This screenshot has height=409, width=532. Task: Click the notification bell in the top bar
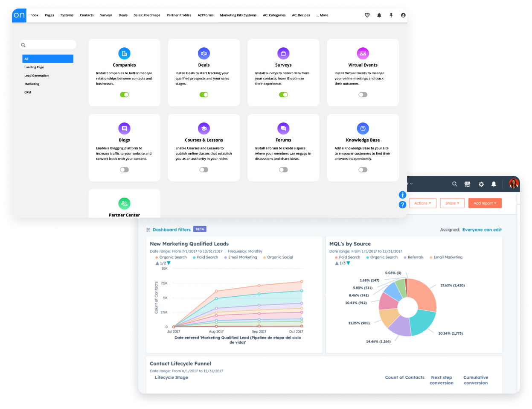[x=379, y=15]
